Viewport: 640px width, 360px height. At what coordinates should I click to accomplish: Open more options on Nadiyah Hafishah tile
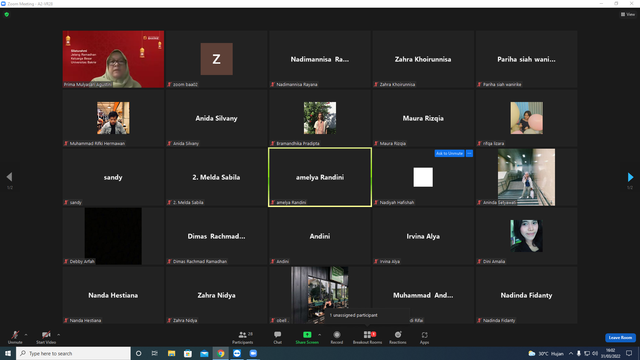click(469, 153)
